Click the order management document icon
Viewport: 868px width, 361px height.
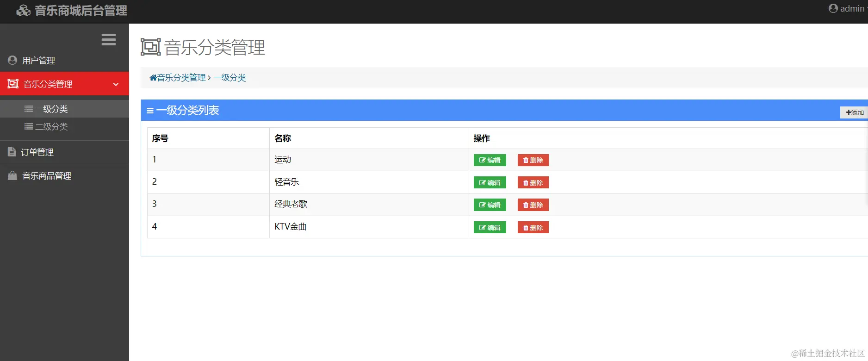tap(12, 151)
